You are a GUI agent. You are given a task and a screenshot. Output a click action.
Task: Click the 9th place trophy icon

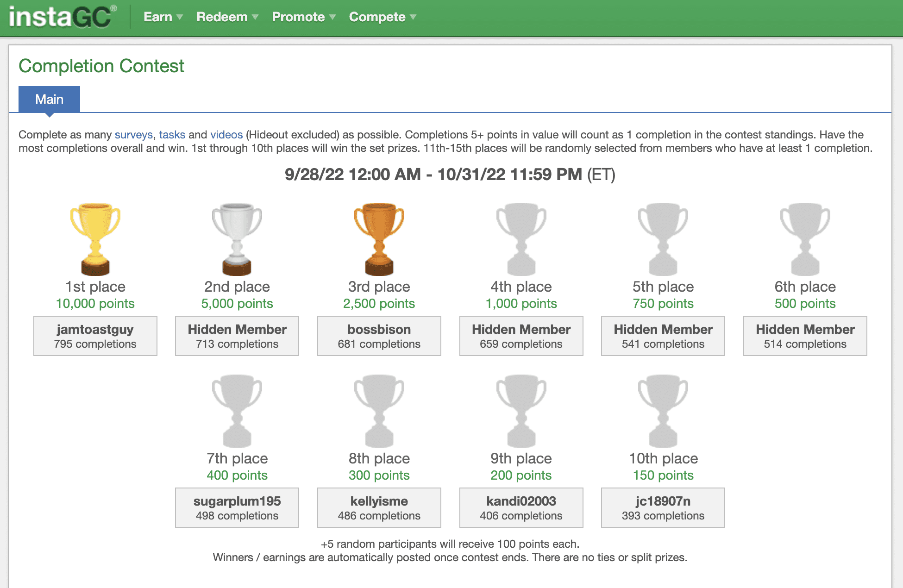pyautogui.click(x=521, y=411)
